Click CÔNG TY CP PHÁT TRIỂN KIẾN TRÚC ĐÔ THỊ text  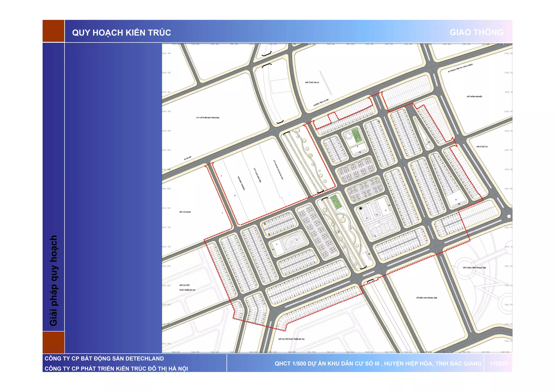pos(116,368)
